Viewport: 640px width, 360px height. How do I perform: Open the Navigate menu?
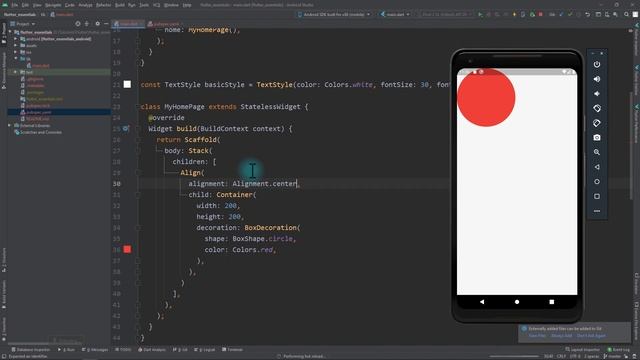click(x=53, y=5)
